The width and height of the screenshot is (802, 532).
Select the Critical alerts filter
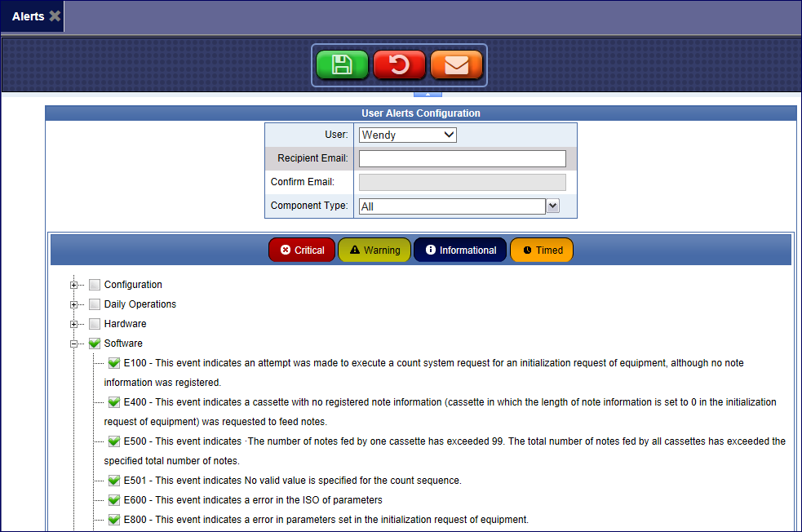301,250
